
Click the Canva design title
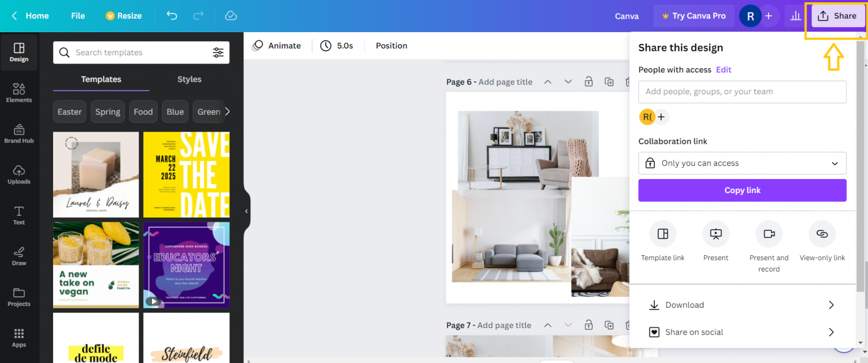pyautogui.click(x=627, y=16)
